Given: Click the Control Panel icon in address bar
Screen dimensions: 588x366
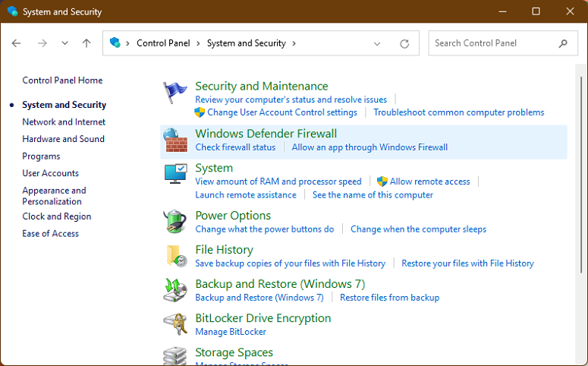Looking at the screenshot, I should [115, 43].
